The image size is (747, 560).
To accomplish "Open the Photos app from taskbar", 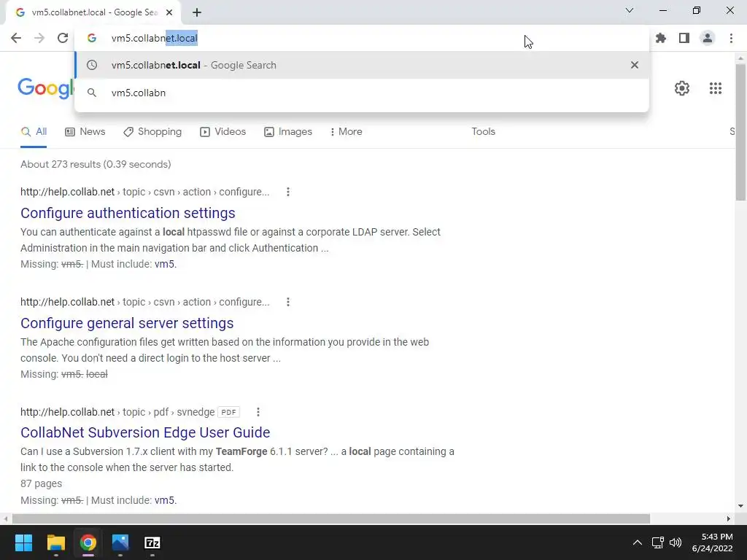I will coord(120,542).
